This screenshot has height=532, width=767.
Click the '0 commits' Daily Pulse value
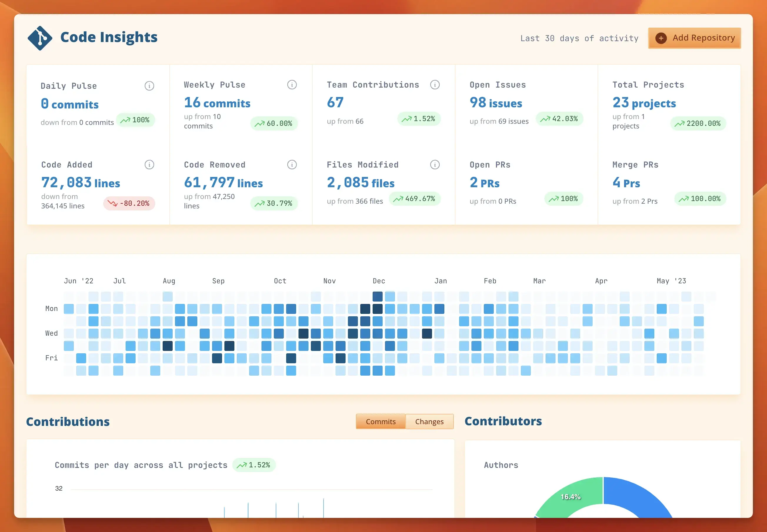(69, 104)
